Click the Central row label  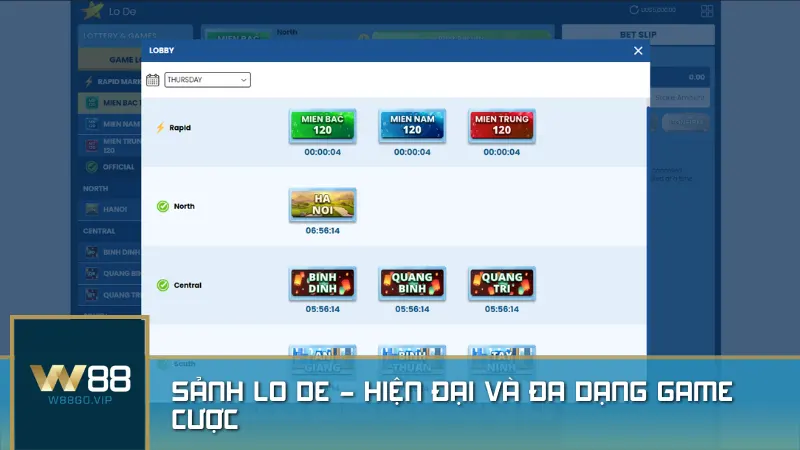[x=188, y=285]
